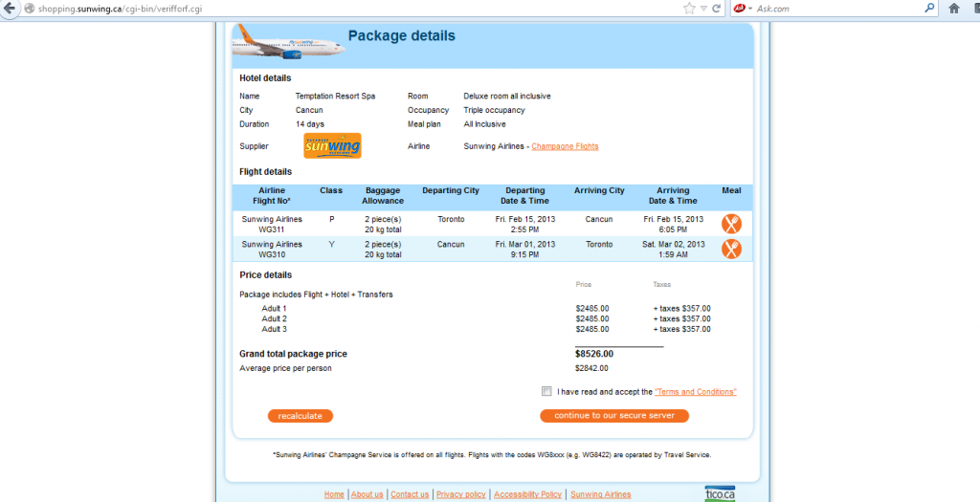
Task: Open the About us footer link
Action: (367, 494)
